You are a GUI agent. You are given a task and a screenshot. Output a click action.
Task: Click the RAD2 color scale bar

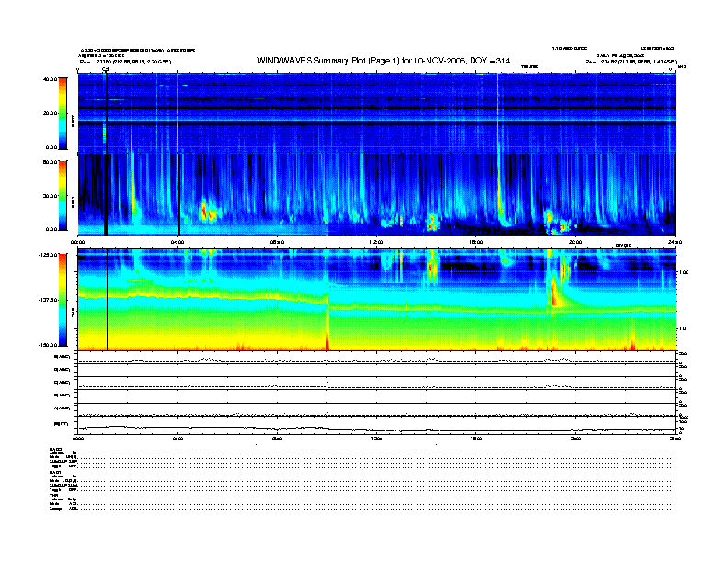pyautogui.click(x=63, y=113)
